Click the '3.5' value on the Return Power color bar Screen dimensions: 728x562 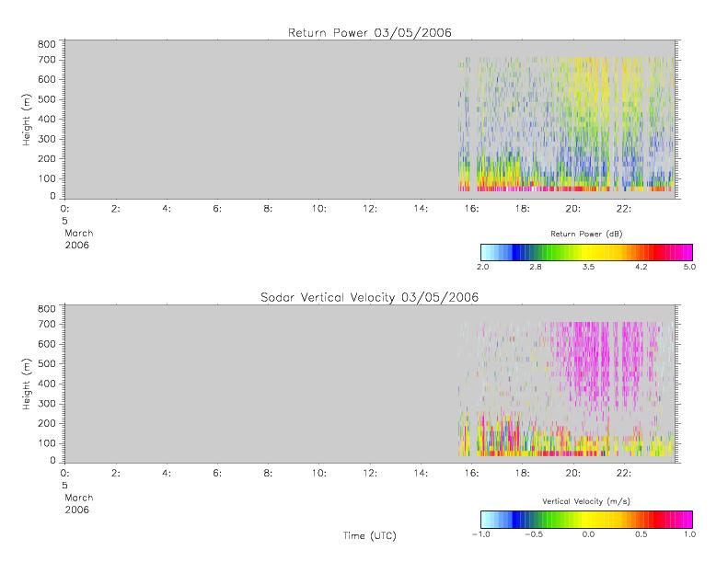(x=589, y=267)
